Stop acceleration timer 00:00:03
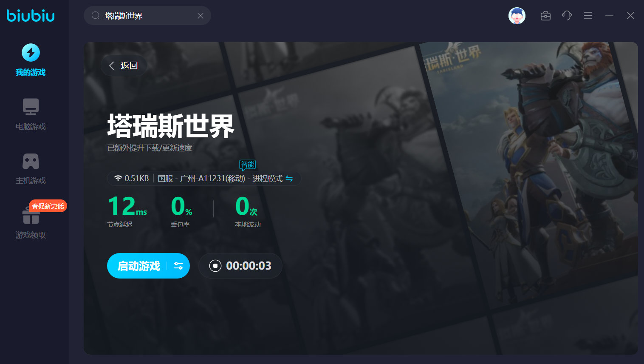 240,266
